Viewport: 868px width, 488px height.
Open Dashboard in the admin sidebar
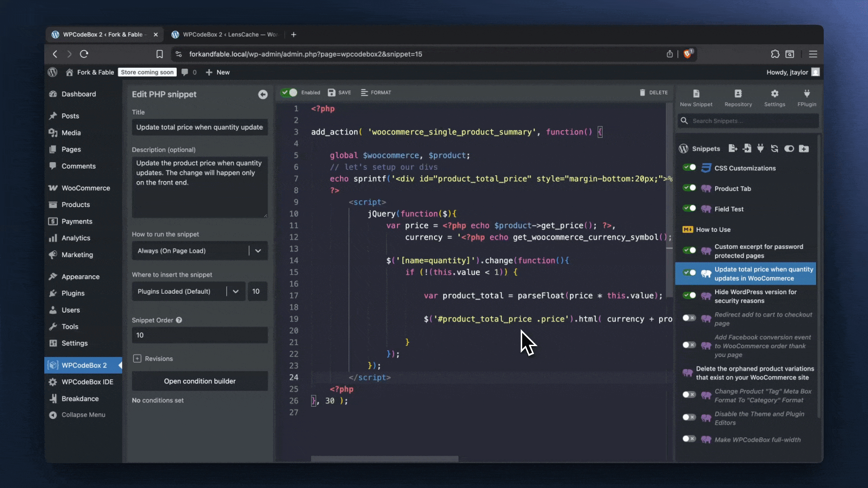[x=83, y=94]
